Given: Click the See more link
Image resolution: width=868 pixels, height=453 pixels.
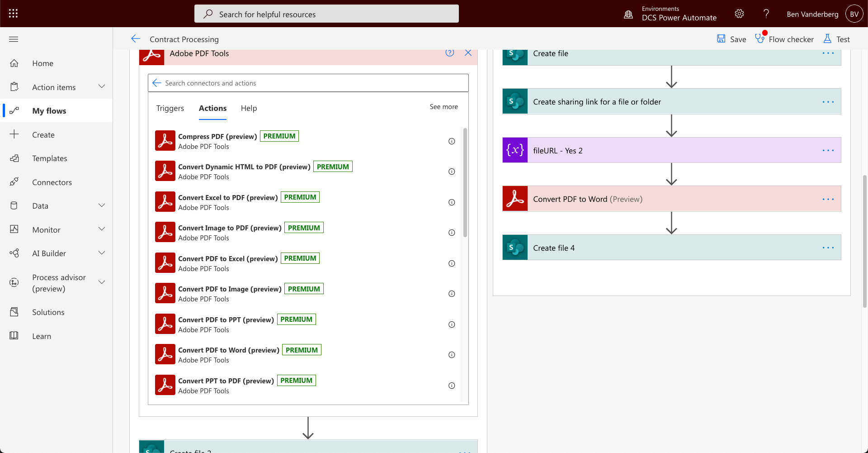Looking at the screenshot, I should (x=443, y=107).
